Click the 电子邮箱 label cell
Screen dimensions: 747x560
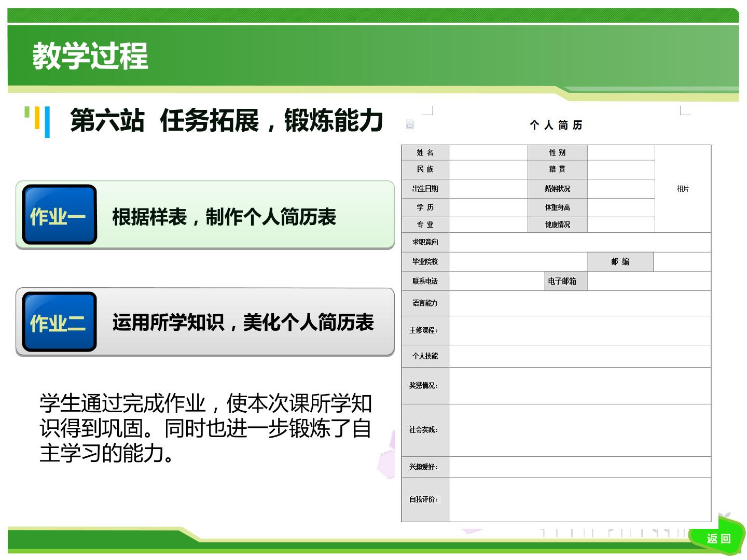point(566,281)
